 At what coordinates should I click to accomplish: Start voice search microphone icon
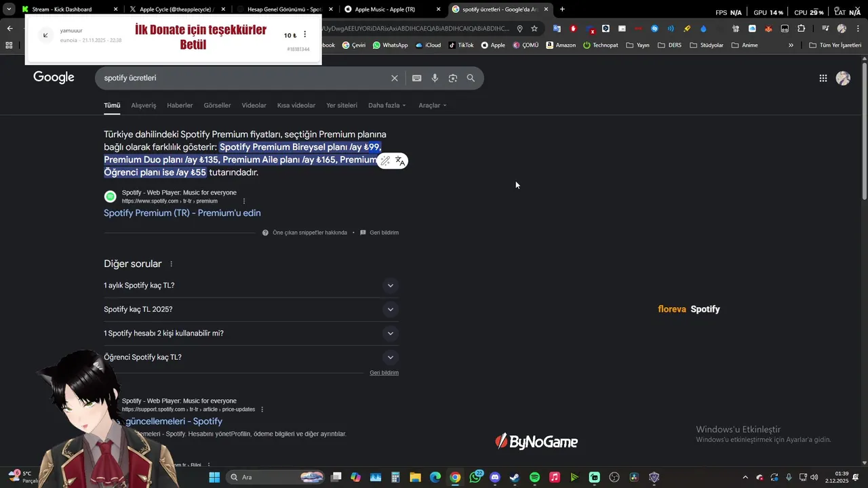435,78
